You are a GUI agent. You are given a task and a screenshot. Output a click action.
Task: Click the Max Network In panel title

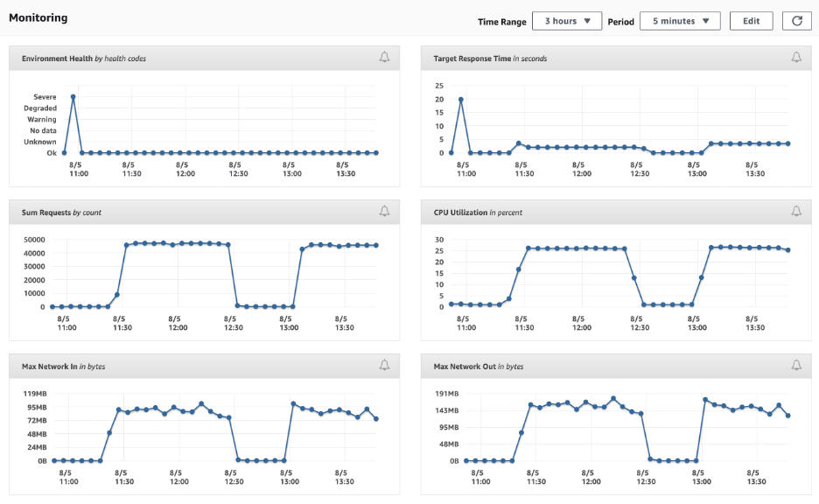click(63, 367)
